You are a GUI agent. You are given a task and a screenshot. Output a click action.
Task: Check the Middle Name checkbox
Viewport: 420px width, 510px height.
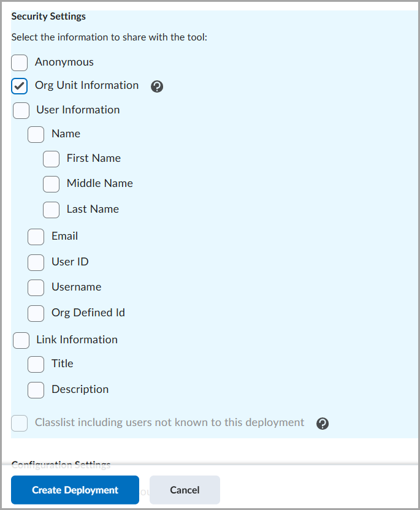click(x=51, y=184)
